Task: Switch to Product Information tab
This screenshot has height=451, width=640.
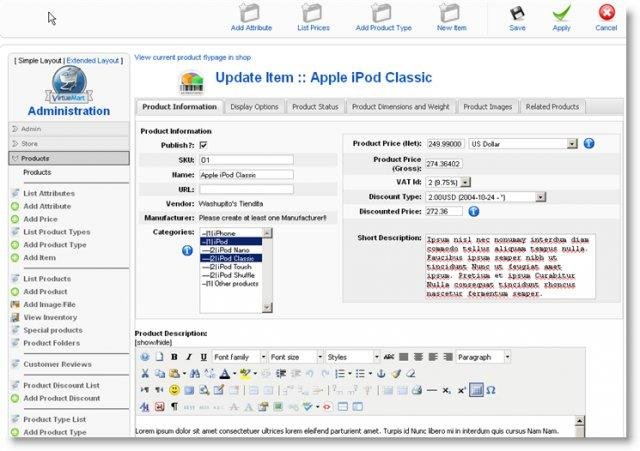Action: (x=180, y=107)
